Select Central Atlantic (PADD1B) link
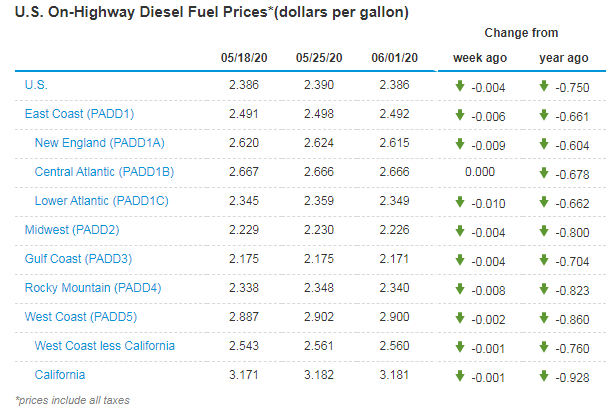This screenshot has width=613, height=415. pos(104,172)
